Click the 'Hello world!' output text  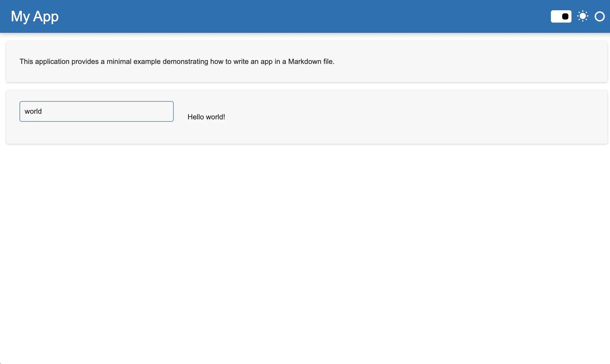tap(206, 117)
